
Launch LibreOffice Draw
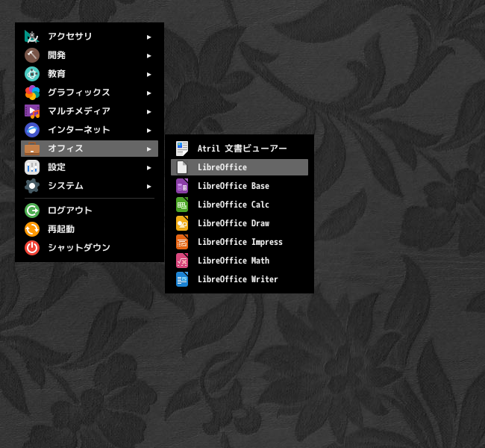click(240, 223)
